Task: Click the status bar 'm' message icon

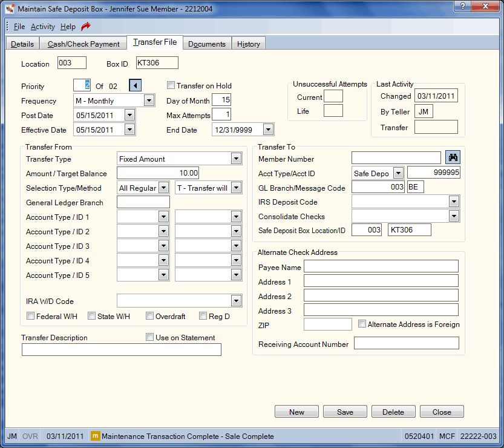Action: (95, 436)
